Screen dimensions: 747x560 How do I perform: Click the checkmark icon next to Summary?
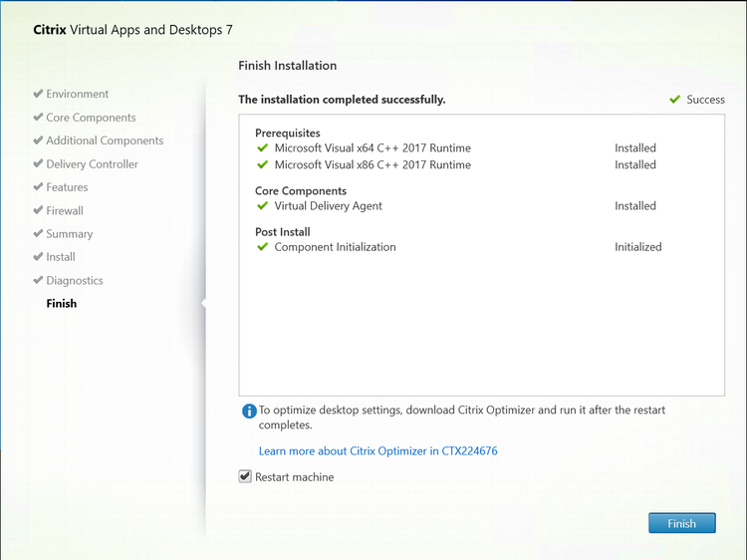(38, 233)
